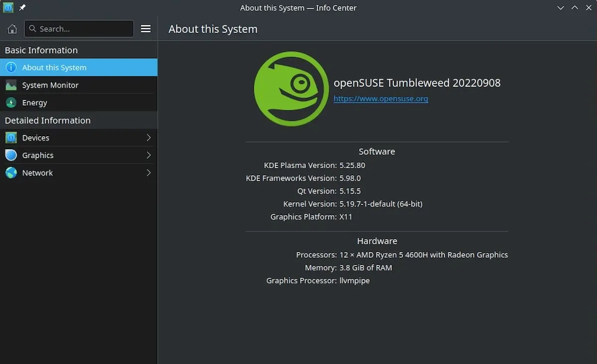Click the About this System page heading
597x364 pixels.
pos(213,29)
